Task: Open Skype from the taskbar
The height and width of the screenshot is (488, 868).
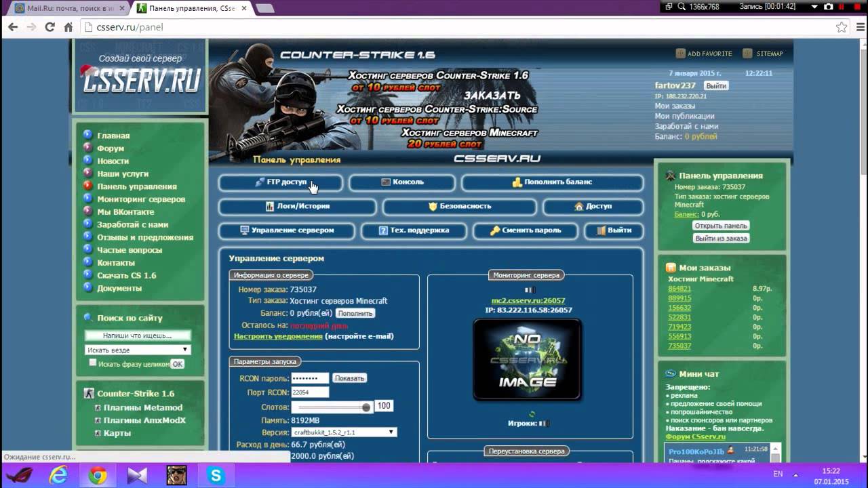Action: point(216,476)
